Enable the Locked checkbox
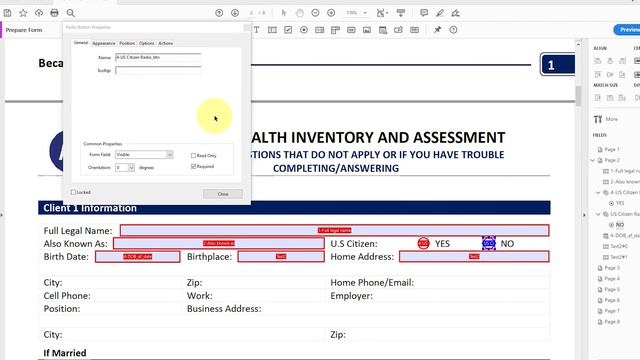The height and width of the screenshot is (360, 640). (73, 192)
